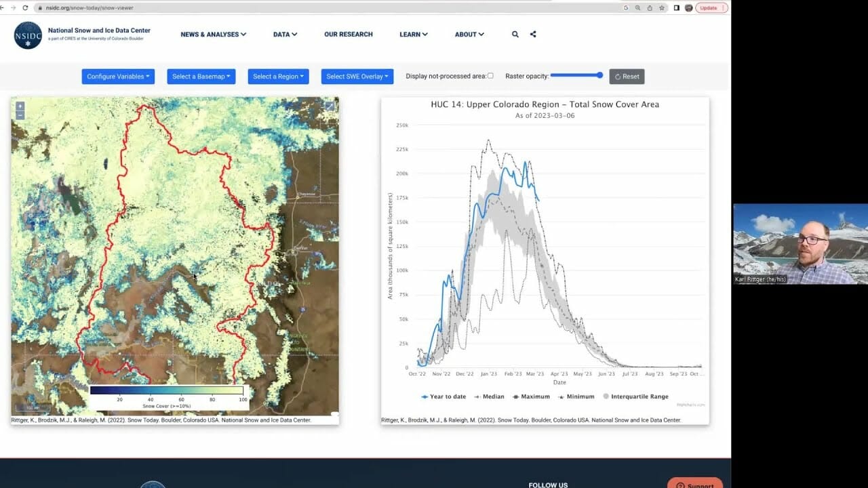Image resolution: width=868 pixels, height=488 pixels.
Task: Click the map citation text below map
Action: [x=161, y=420]
